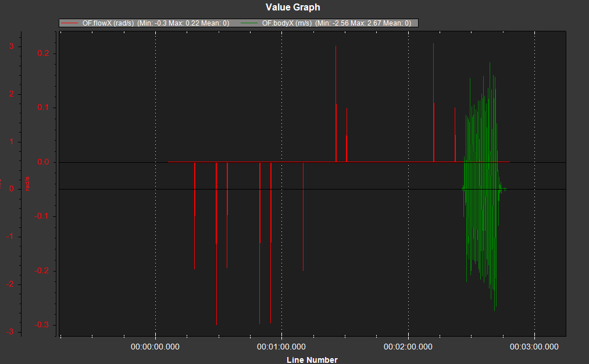Click the 00:02:00.000 time label
The image size is (589, 364).
click(408, 347)
